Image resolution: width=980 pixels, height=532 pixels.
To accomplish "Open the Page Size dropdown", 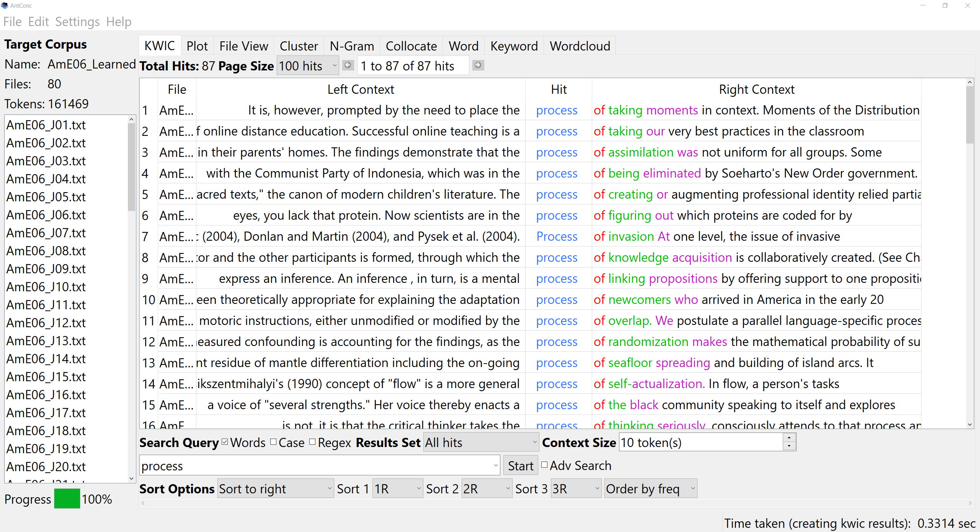I will (x=307, y=66).
